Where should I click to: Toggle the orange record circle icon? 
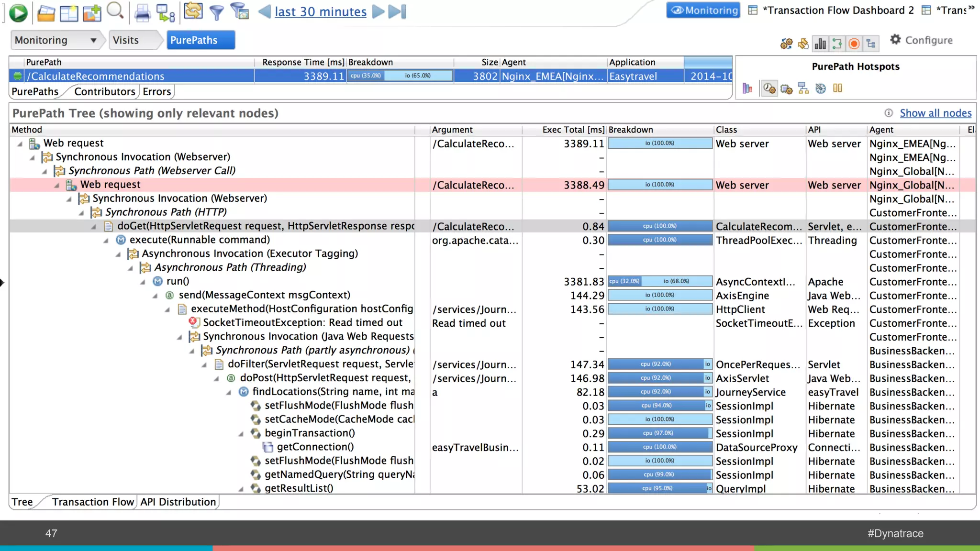click(854, 44)
